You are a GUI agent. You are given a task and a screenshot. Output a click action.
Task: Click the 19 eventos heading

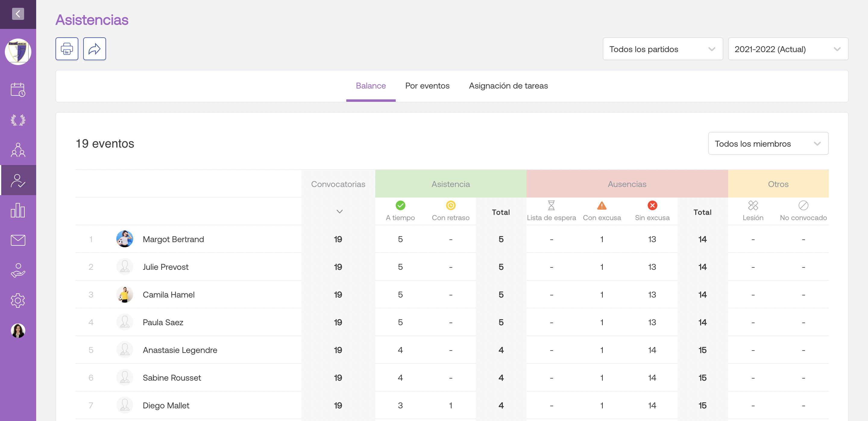coord(105,144)
